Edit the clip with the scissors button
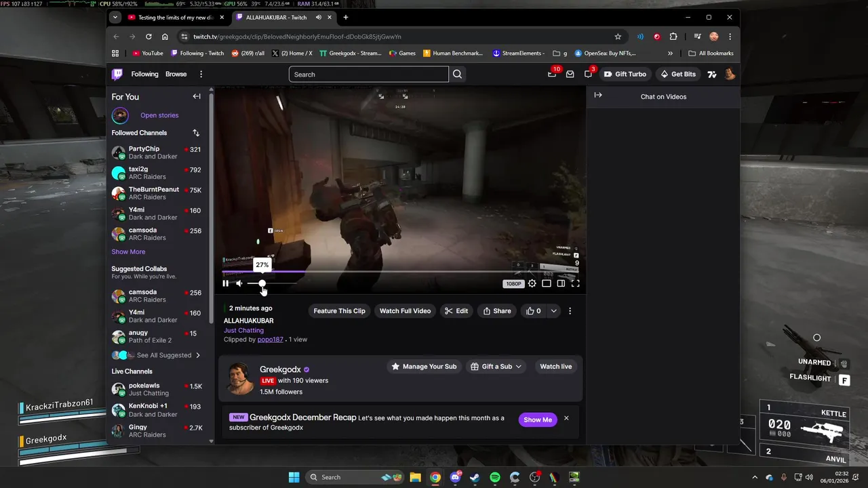868x488 pixels. point(456,311)
